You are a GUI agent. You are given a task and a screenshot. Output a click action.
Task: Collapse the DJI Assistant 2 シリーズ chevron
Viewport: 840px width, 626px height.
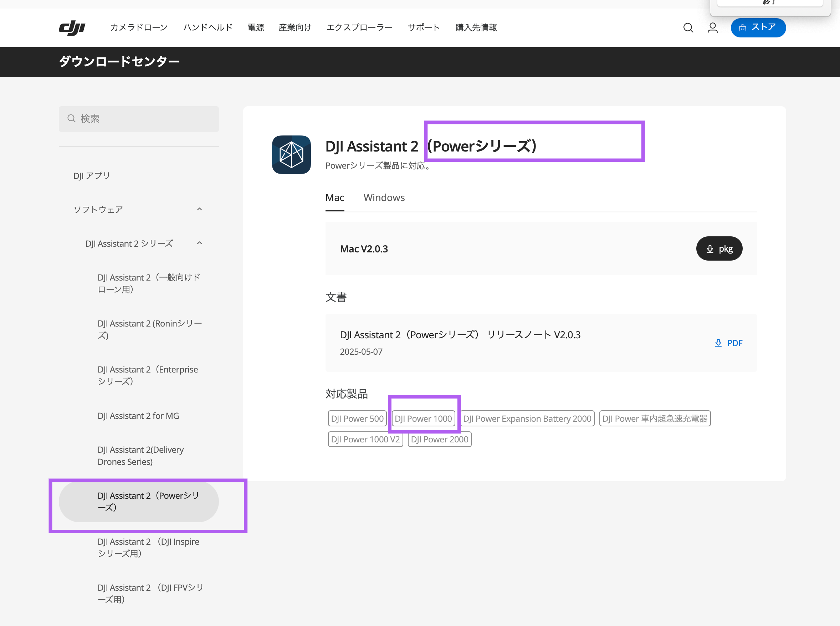coord(200,243)
